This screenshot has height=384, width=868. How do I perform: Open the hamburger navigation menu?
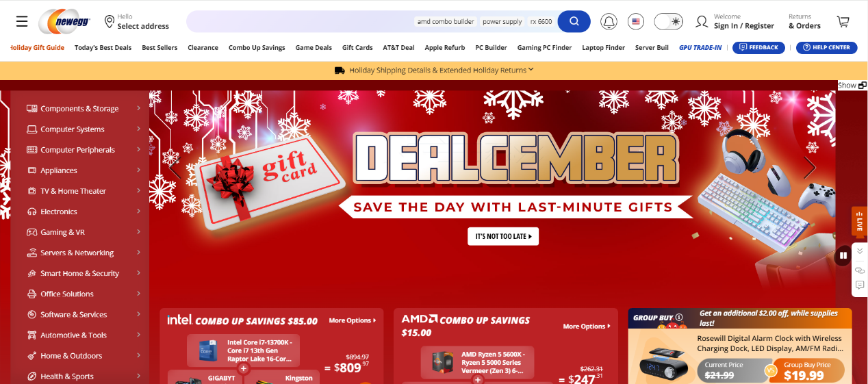22,22
